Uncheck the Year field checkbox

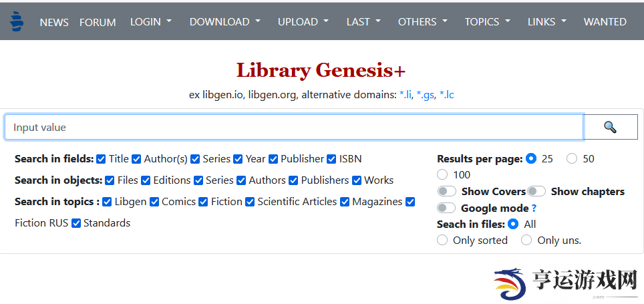tap(238, 159)
